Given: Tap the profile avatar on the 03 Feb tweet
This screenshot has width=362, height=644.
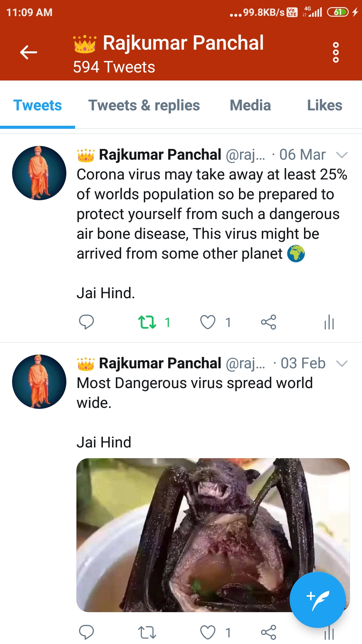Looking at the screenshot, I should (x=39, y=382).
